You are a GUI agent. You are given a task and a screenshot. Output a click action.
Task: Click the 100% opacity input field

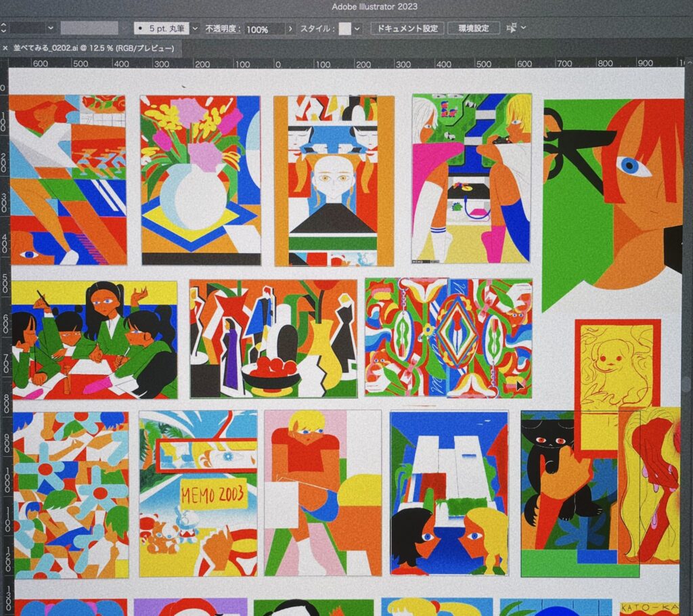pyautogui.click(x=263, y=29)
